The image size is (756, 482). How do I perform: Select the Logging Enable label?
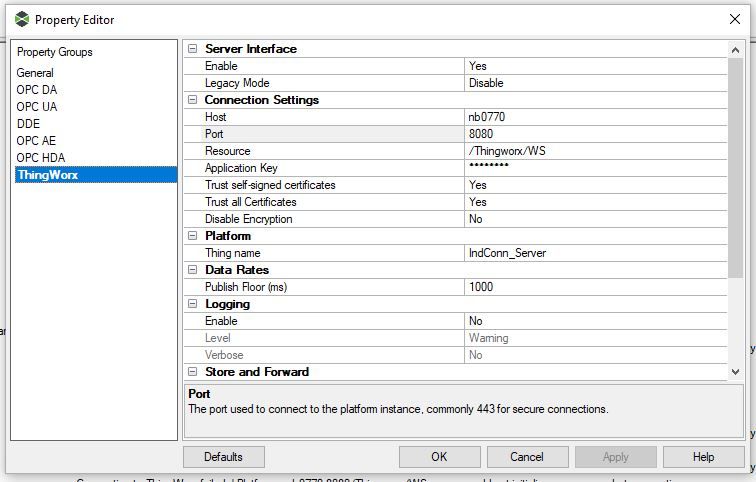[221, 321]
